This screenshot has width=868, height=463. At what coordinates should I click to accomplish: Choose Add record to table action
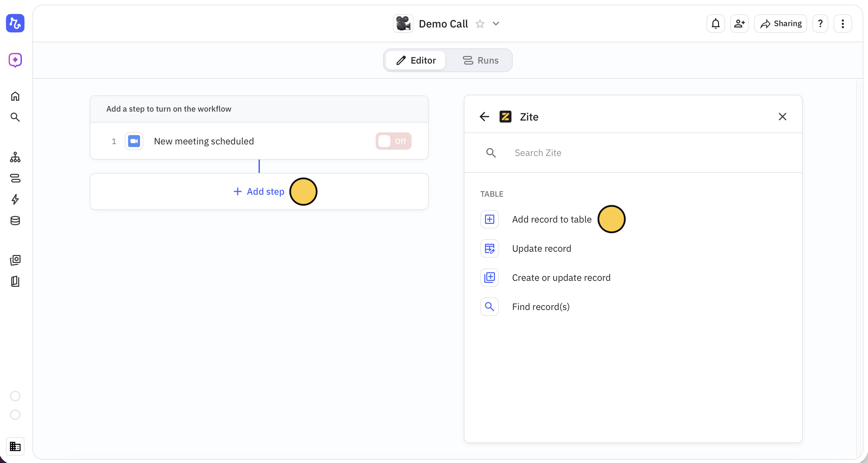click(x=551, y=219)
